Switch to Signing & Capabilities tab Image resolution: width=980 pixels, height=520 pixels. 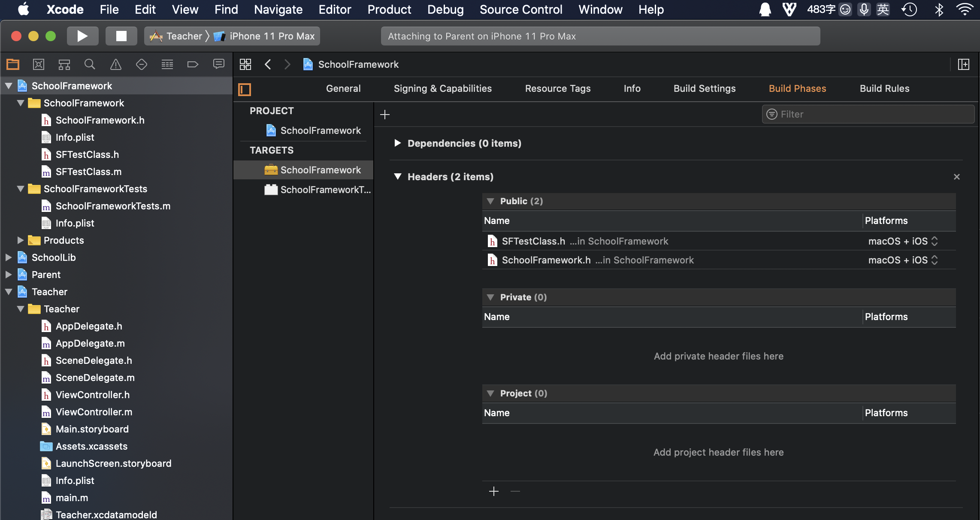pyautogui.click(x=443, y=88)
